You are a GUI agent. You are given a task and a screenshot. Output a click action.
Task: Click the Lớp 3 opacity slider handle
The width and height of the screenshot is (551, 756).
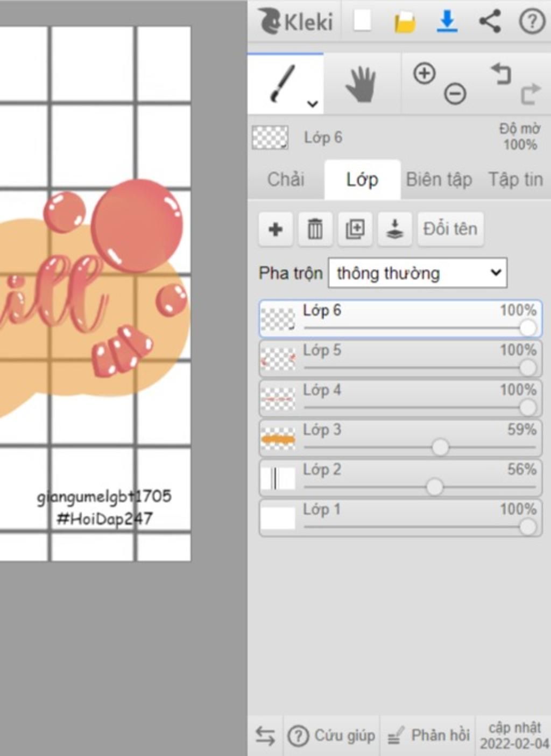coord(440,447)
